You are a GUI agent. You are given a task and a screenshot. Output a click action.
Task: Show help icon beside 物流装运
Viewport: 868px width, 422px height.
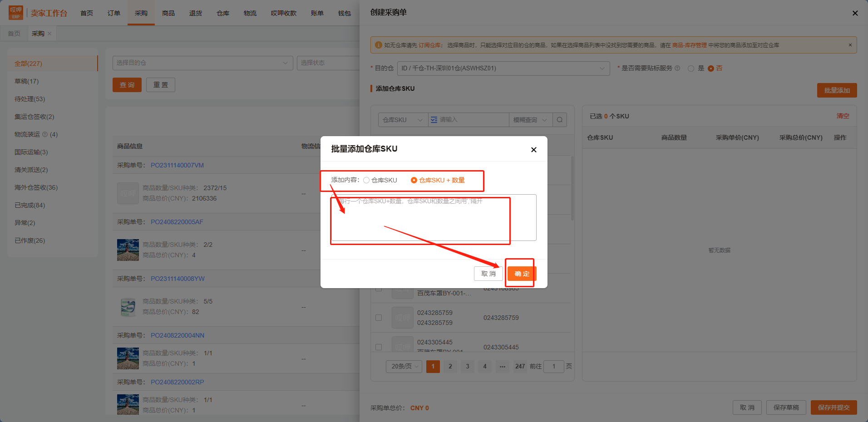pos(45,134)
